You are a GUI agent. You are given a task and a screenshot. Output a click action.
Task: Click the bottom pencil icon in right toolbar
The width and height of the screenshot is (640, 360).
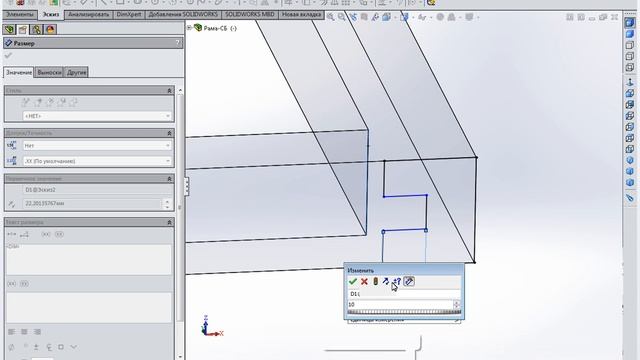[x=630, y=198]
